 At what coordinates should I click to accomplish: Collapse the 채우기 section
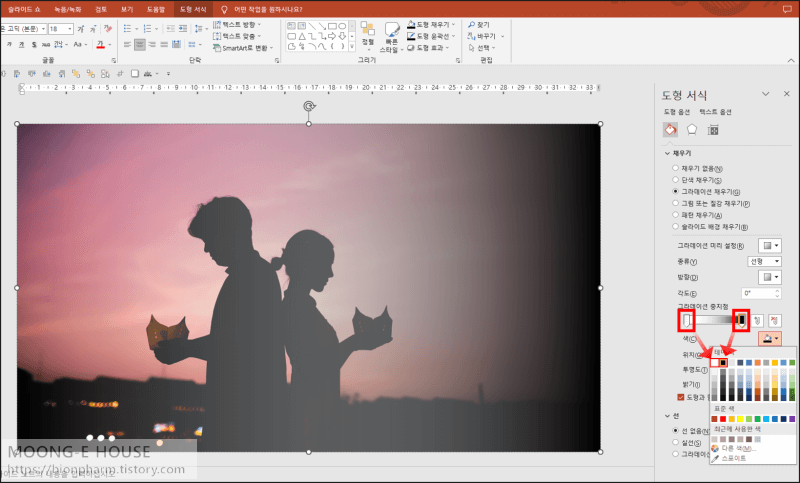click(667, 153)
